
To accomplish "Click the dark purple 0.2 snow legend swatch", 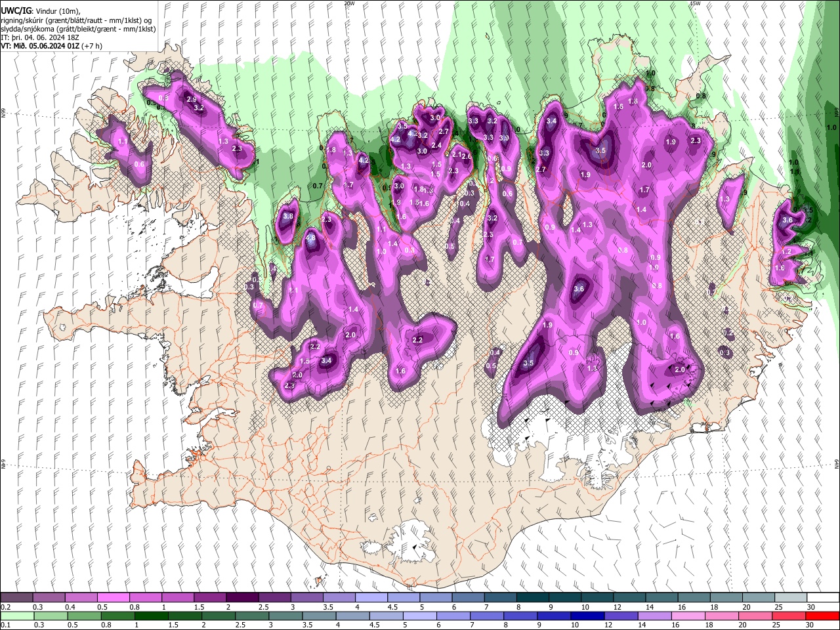I will (x=16, y=598).
